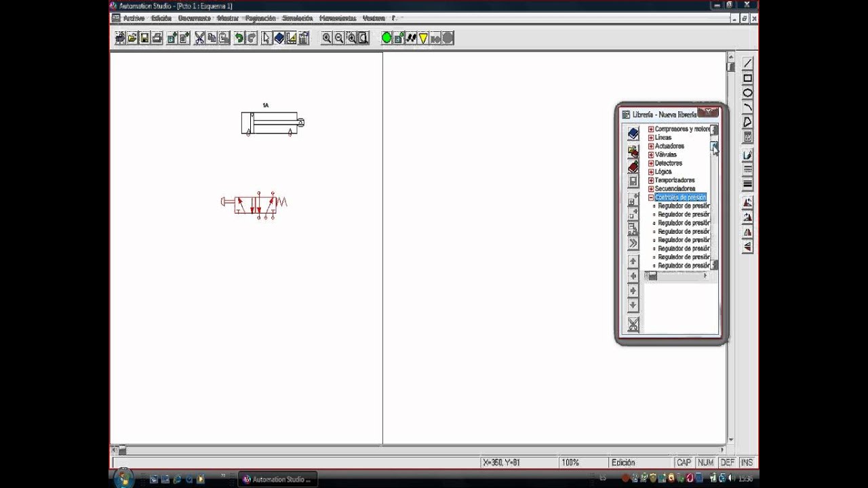Select the first Regulador de presión item
This screenshot has height=488, width=868.
coord(684,205)
